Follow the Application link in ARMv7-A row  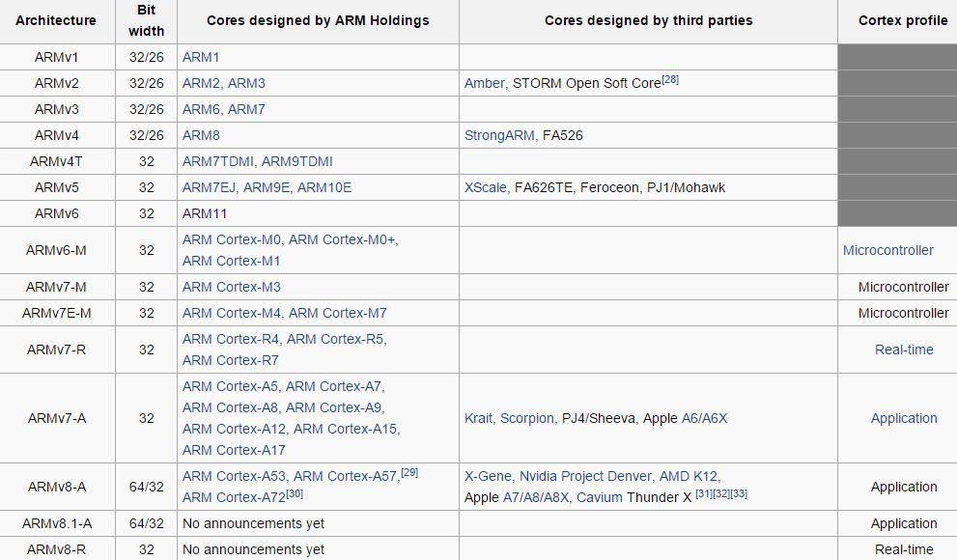pos(904,418)
